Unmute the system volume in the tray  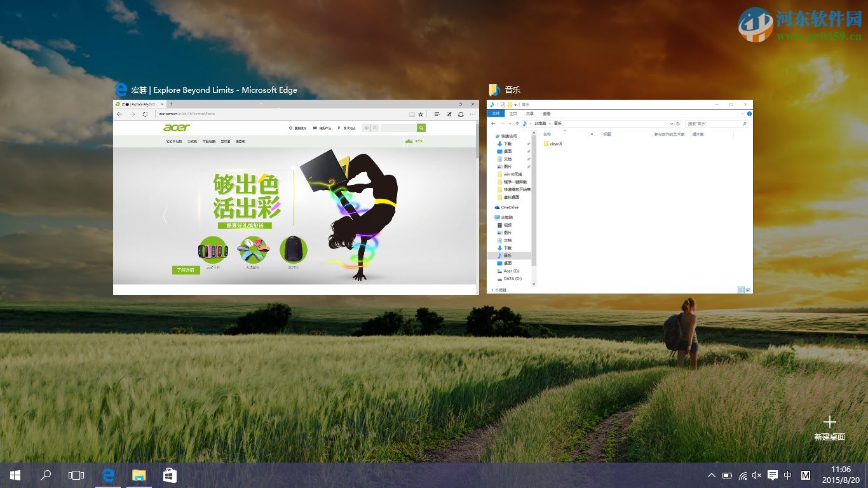point(757,475)
